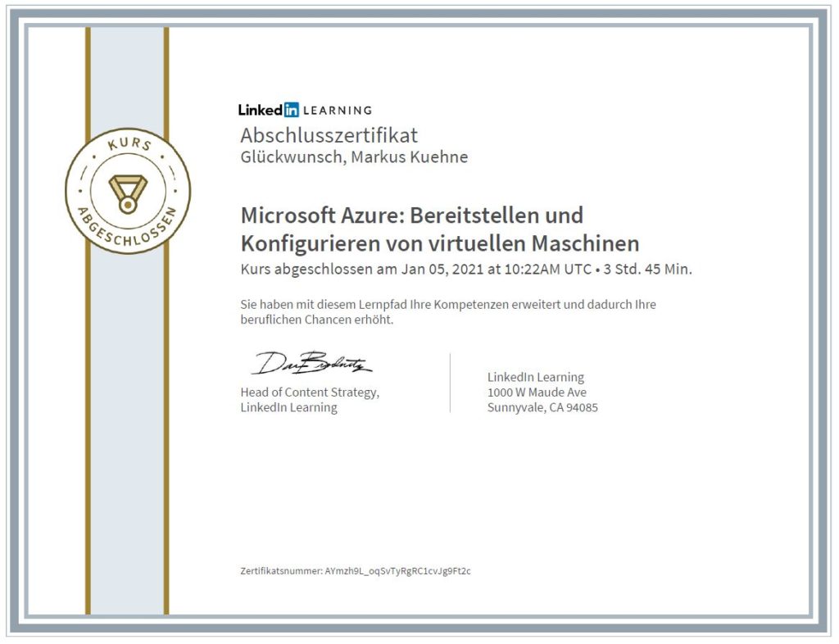Click the 'Abschlusszertifikat' heading
839x644 pixels.
pyautogui.click(x=329, y=135)
